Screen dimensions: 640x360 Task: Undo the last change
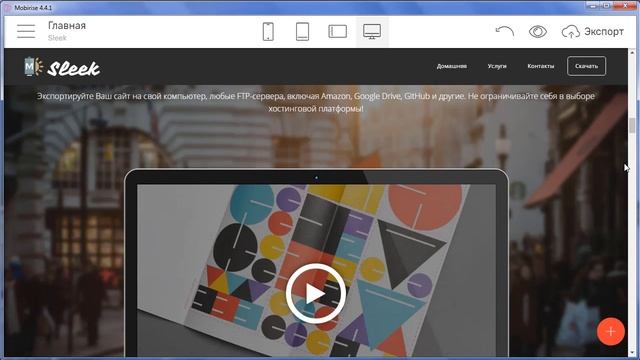pyautogui.click(x=504, y=31)
